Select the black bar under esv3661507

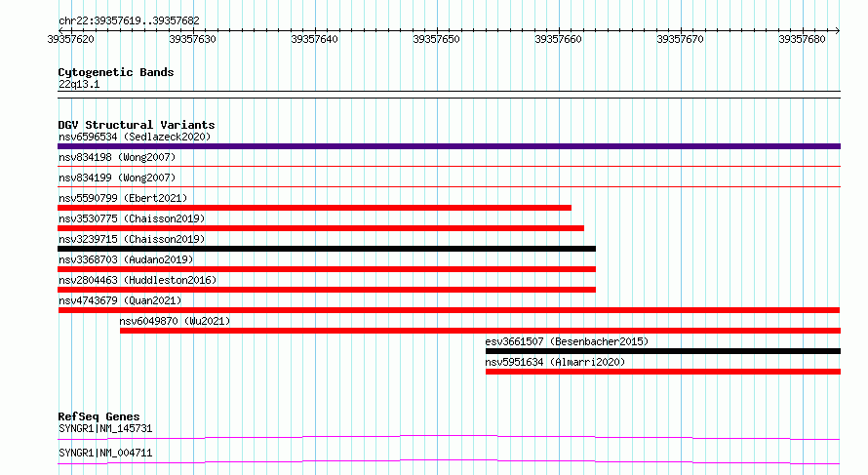click(x=663, y=351)
